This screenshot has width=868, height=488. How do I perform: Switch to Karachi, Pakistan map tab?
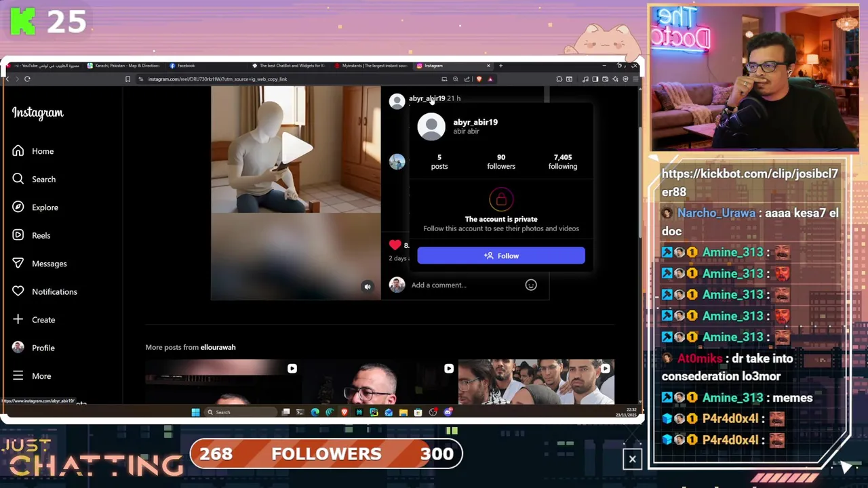click(124, 66)
